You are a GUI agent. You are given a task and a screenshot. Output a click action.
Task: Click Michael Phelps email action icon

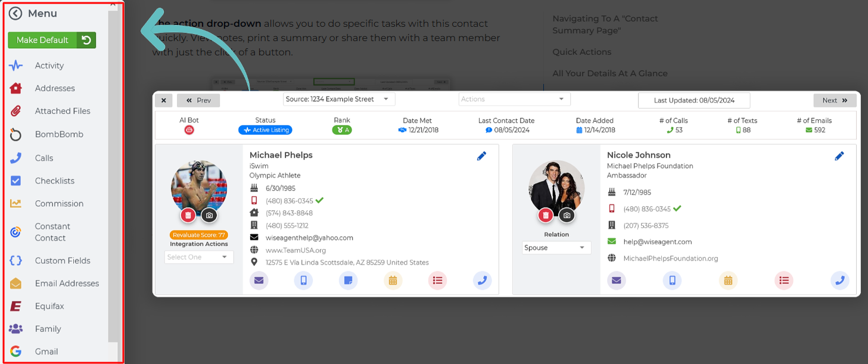(259, 281)
